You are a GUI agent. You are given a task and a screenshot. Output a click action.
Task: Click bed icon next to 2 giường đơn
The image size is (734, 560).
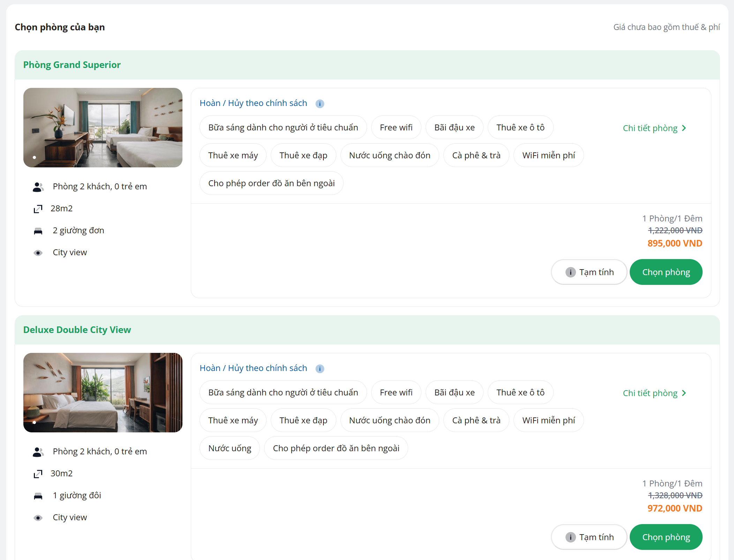point(38,231)
